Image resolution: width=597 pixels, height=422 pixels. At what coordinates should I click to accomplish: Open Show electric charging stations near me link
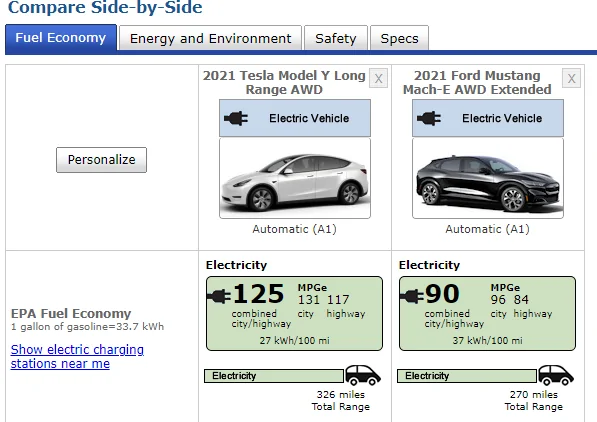(77, 356)
